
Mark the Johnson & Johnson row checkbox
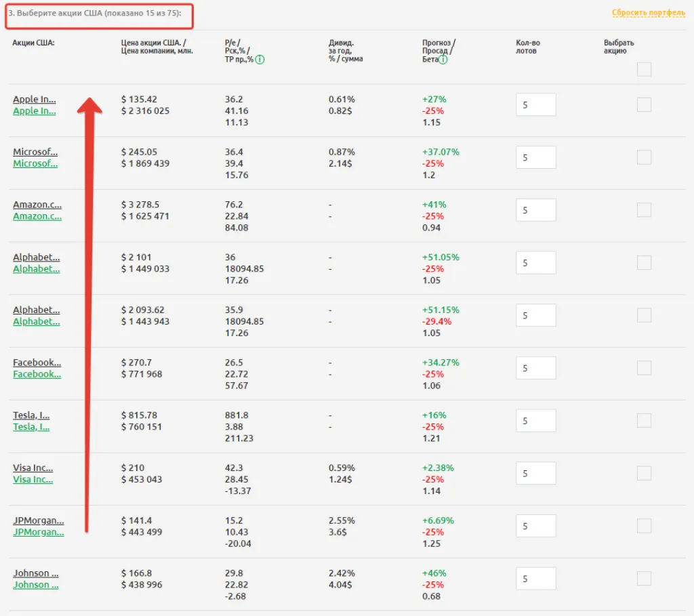point(644,578)
